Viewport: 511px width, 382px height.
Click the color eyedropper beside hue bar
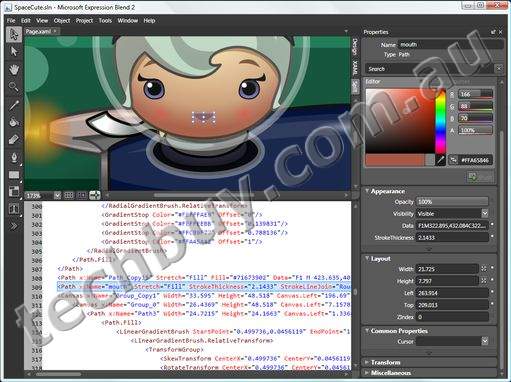(441, 160)
